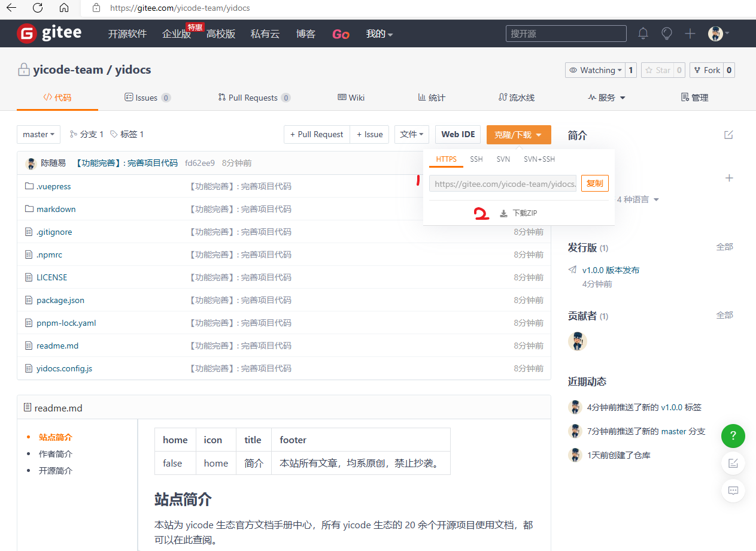This screenshot has height=551, width=756.
Task: Click commit author avatar 陈随易
Action: pos(31,163)
